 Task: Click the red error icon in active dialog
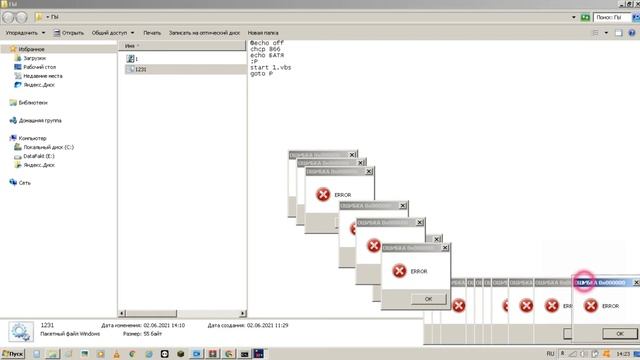(x=591, y=306)
